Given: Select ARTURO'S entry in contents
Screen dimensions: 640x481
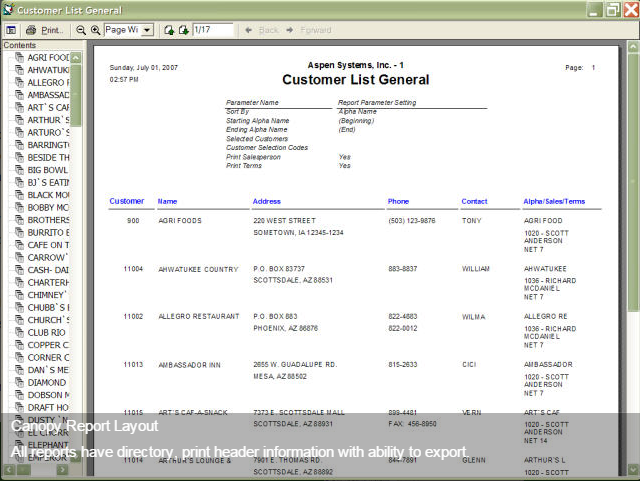Looking at the screenshot, I should (48, 133).
